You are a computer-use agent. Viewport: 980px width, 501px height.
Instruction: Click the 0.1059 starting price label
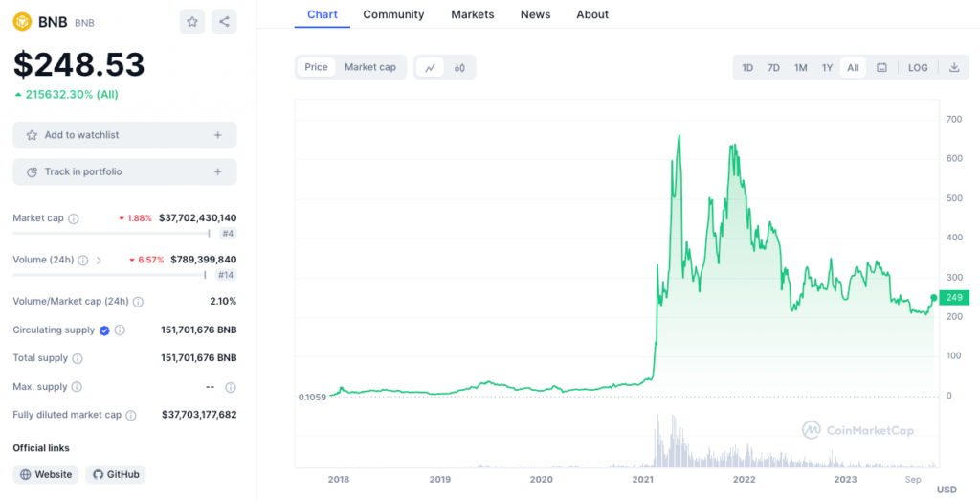coord(313,398)
